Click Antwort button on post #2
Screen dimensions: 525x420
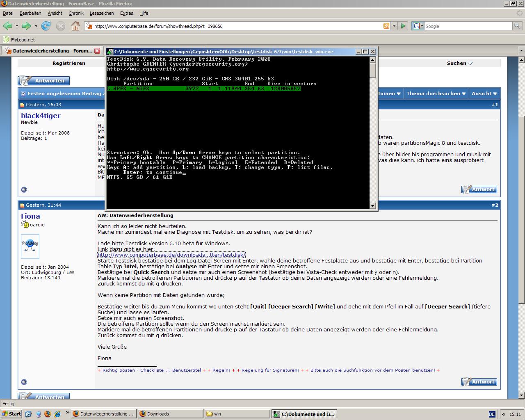tap(479, 381)
